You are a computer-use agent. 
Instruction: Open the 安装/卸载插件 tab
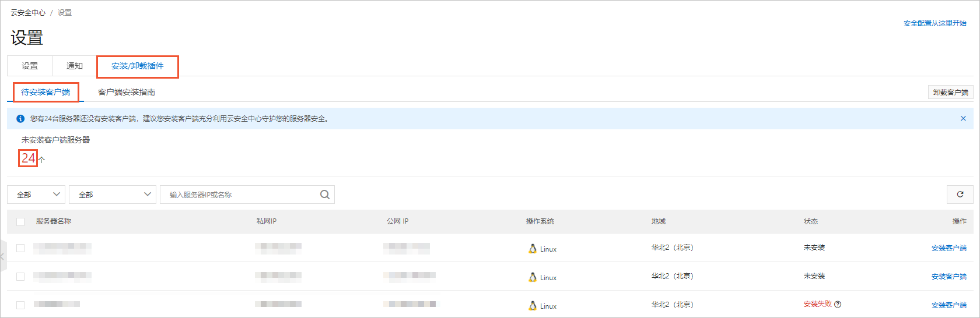tap(138, 66)
